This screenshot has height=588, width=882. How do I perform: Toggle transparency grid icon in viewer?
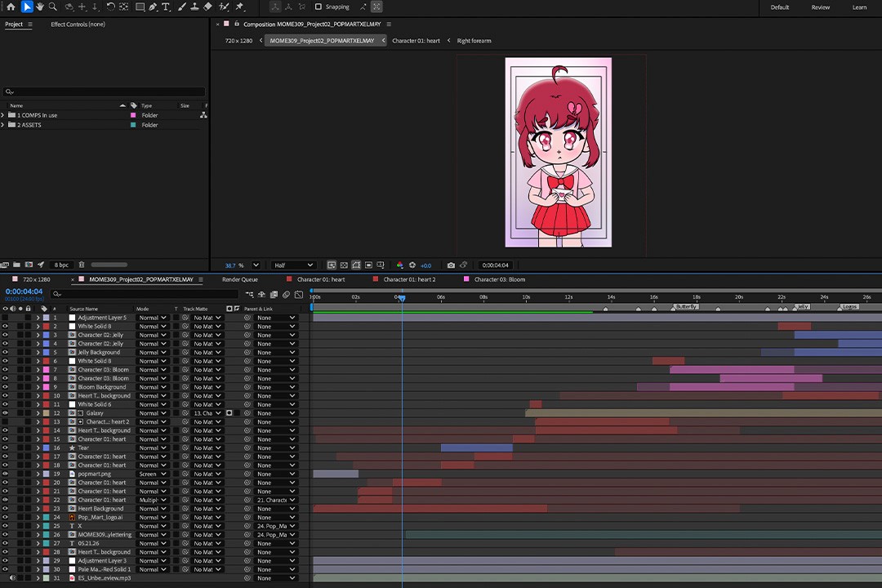tap(344, 265)
